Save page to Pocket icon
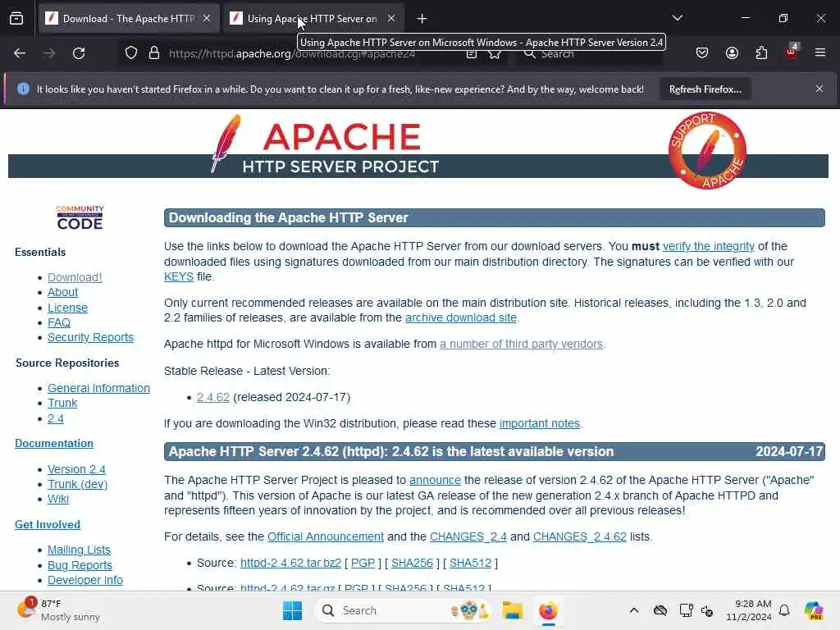Viewport: 840px width, 630px height. click(702, 53)
